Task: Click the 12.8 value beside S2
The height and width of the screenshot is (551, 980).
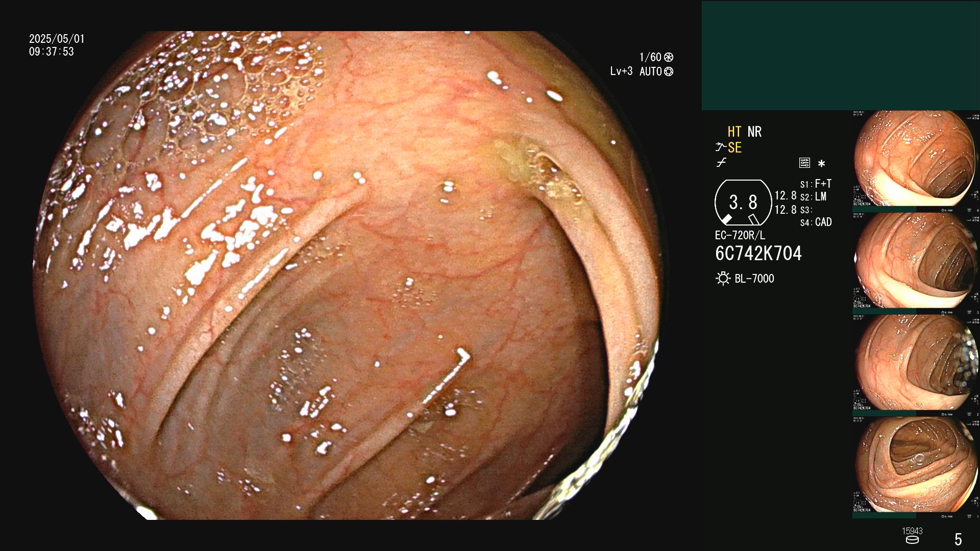Action: [x=786, y=196]
